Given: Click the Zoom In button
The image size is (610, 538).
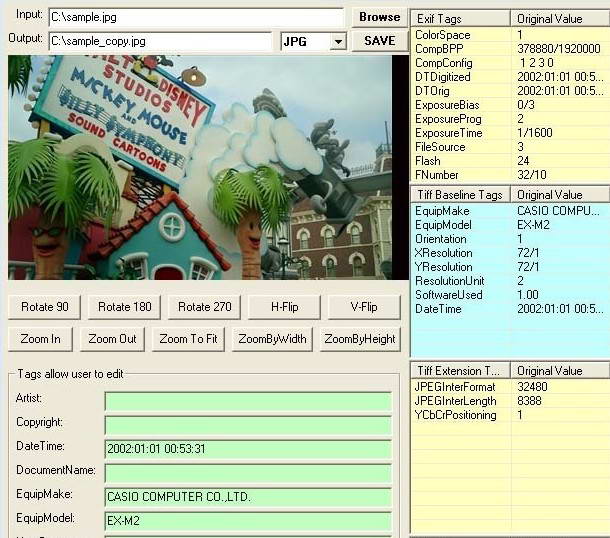Looking at the screenshot, I should (40, 339).
